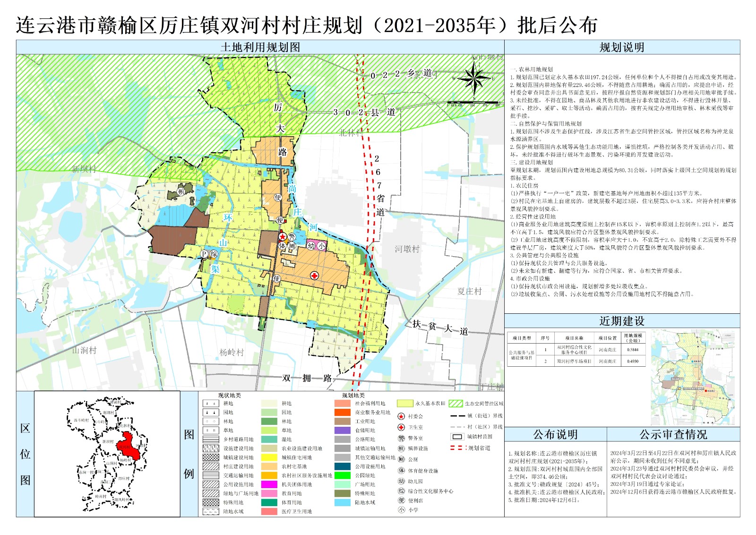The height and width of the screenshot is (535, 756).
Task: Click the 土地利用规划图 section header
Action: [x=260, y=47]
